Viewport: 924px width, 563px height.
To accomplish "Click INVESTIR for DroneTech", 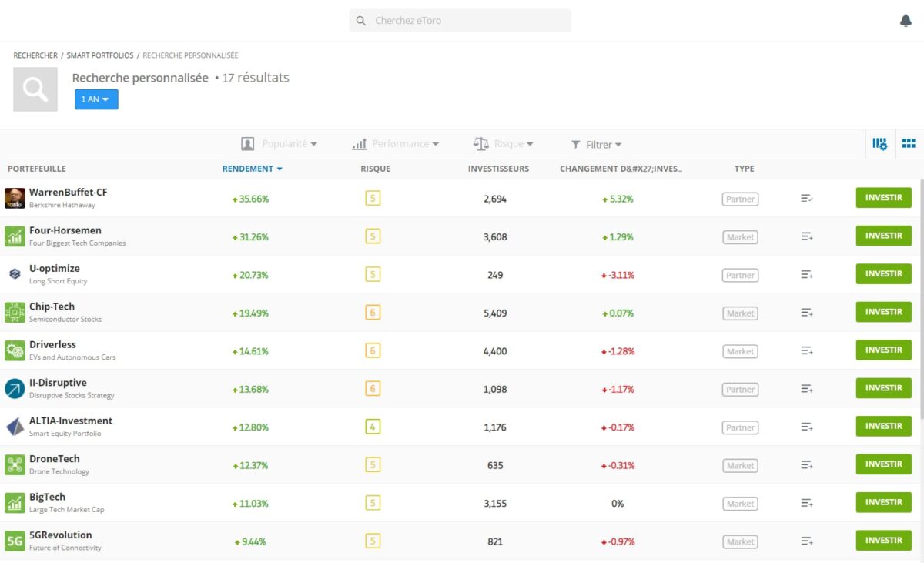I will 883,464.
